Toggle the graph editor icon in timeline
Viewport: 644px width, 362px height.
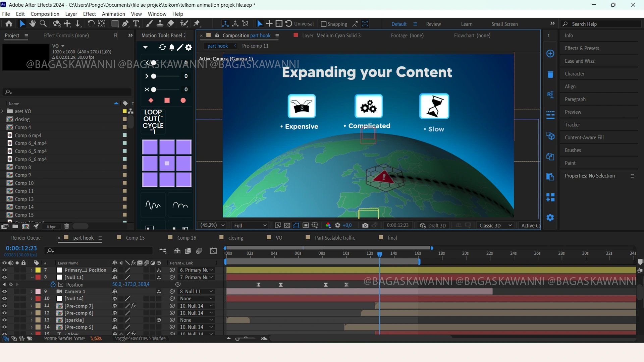[x=213, y=251]
